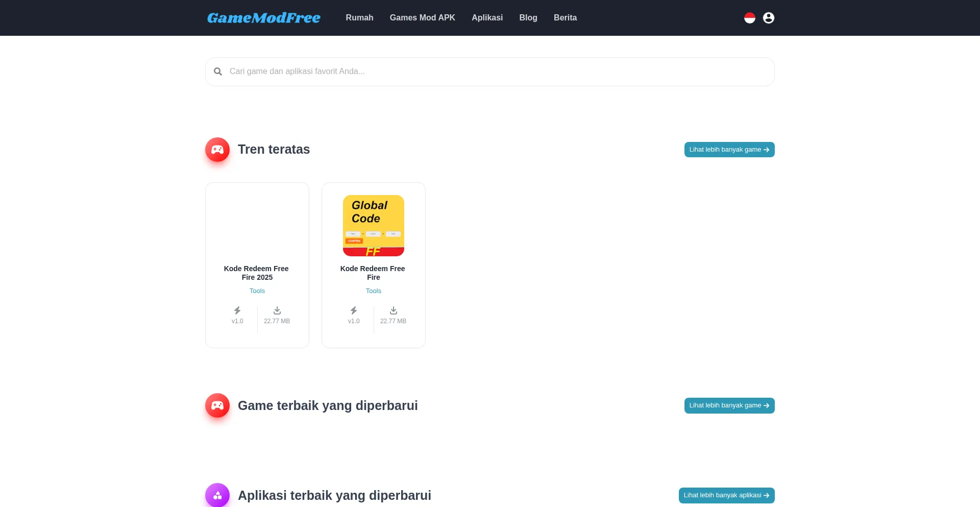
Task: Open the user account profile icon
Action: point(768,18)
